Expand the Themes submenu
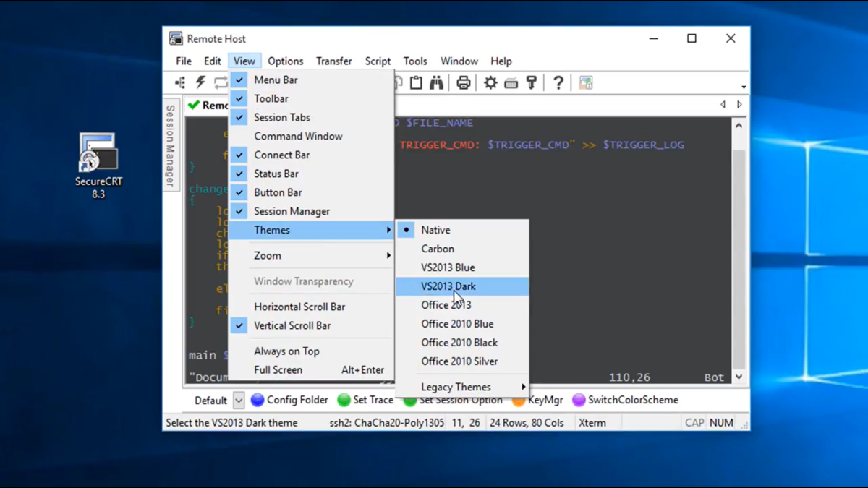Image resolution: width=868 pixels, height=488 pixels. click(312, 230)
